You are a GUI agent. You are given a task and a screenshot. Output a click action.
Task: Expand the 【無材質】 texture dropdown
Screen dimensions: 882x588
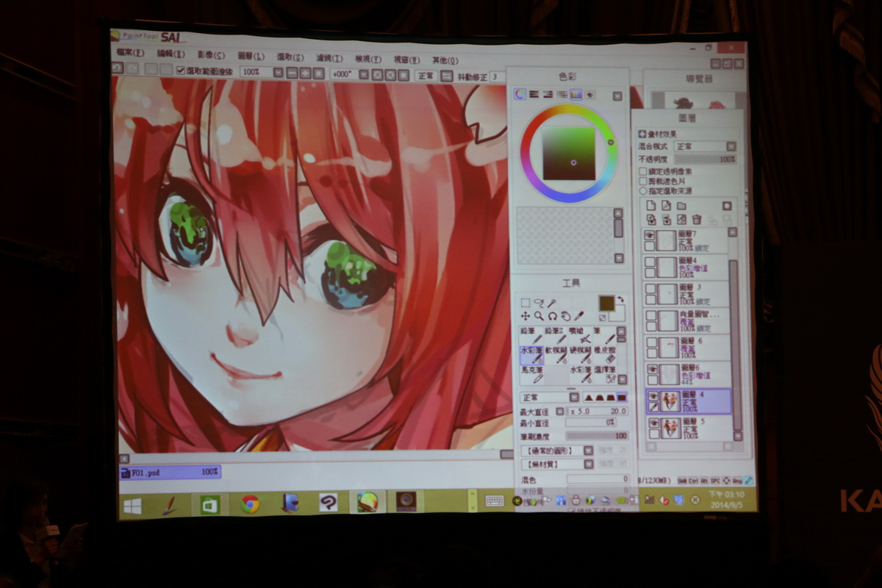(588, 465)
